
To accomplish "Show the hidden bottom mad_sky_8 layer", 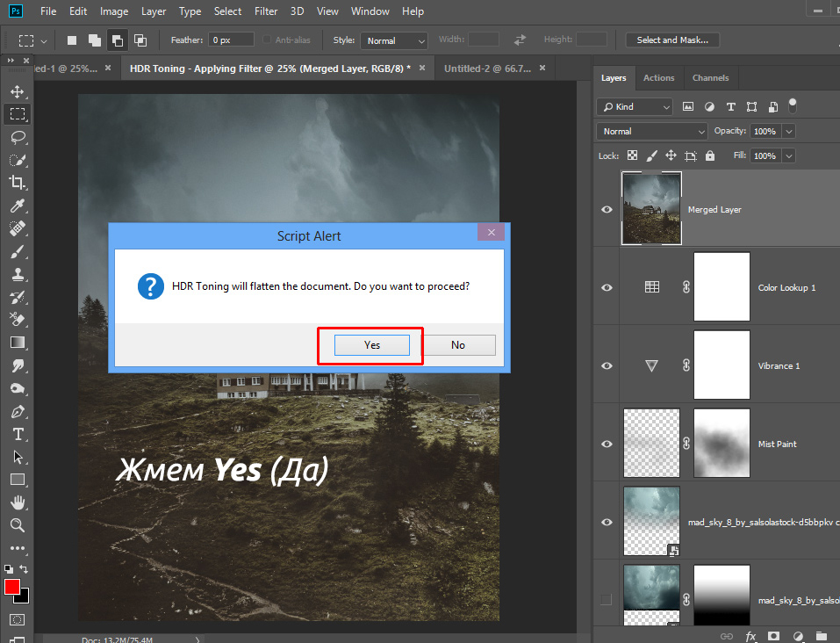I will coord(607,600).
